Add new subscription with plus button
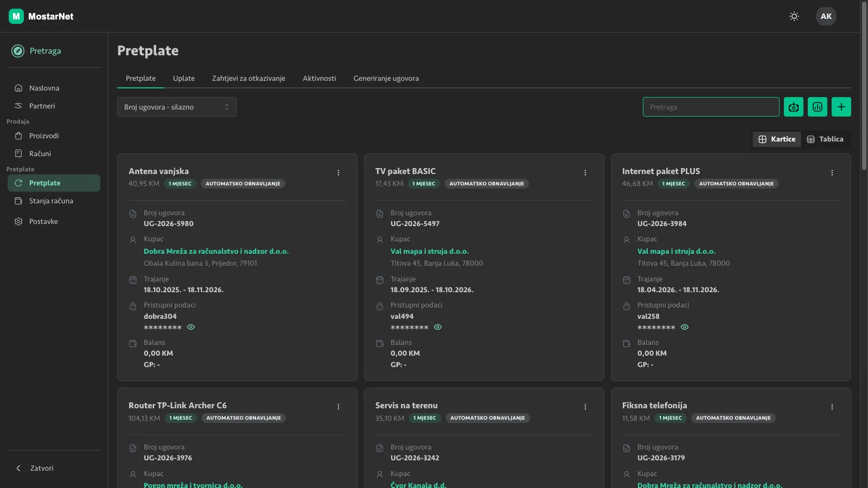This screenshot has width=868, height=488. coord(841,107)
